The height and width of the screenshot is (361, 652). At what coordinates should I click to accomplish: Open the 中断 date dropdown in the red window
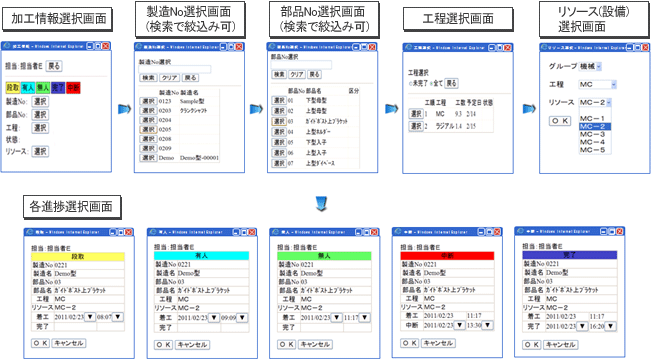point(459,325)
